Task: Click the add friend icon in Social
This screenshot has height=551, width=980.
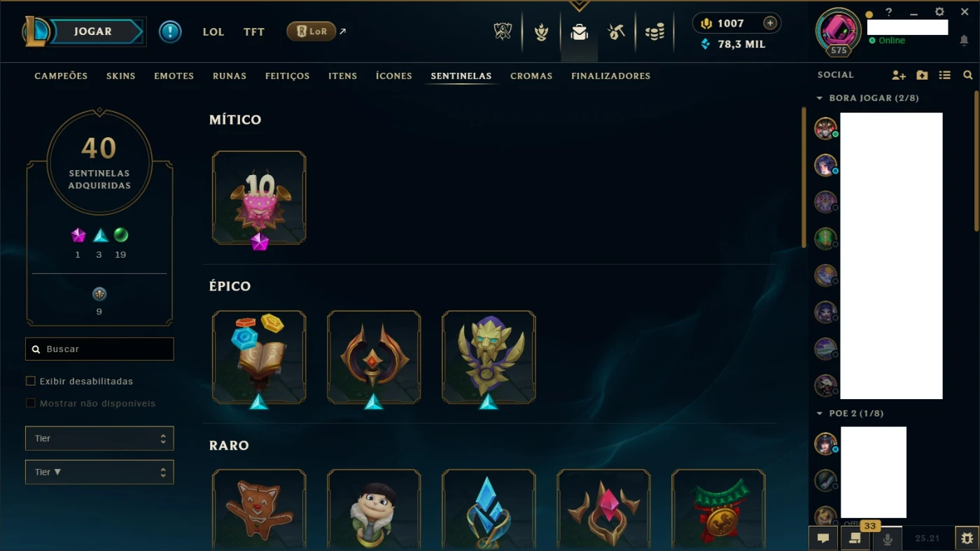Action: (x=899, y=75)
